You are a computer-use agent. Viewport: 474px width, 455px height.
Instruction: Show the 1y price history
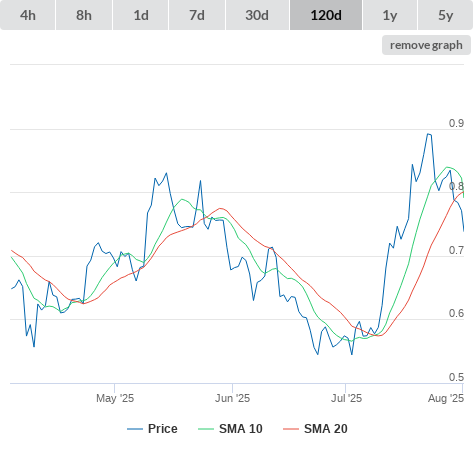pos(390,15)
